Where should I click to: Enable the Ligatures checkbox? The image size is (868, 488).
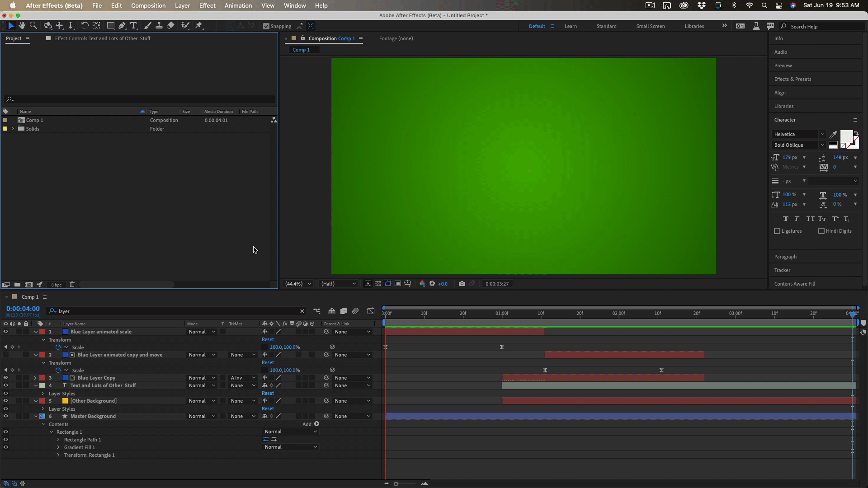[777, 231]
